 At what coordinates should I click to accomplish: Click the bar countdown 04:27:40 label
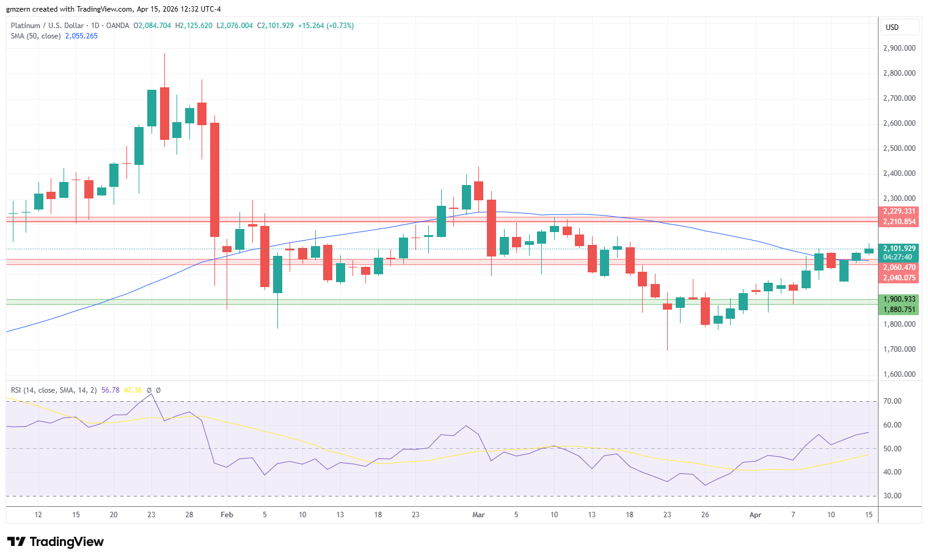coord(897,257)
